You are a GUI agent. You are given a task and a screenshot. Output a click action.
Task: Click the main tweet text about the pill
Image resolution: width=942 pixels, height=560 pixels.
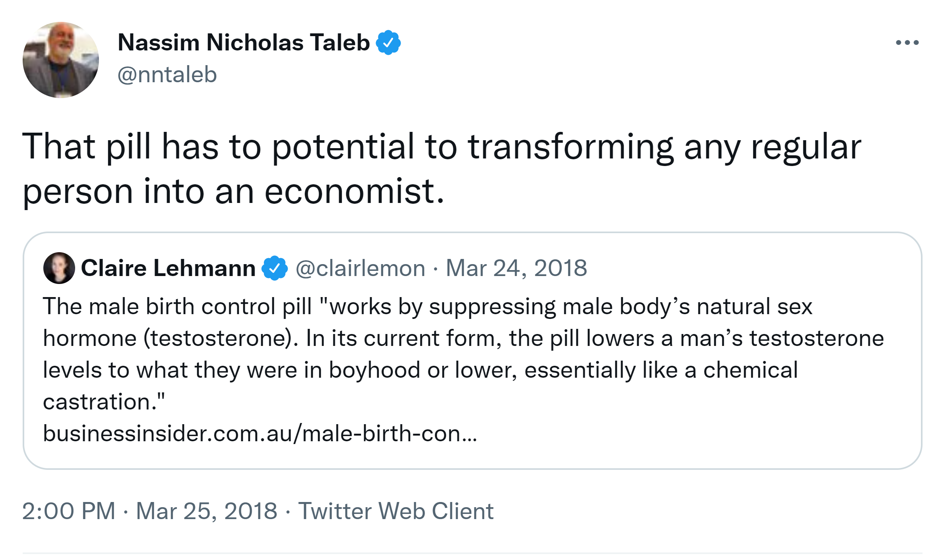click(441, 147)
